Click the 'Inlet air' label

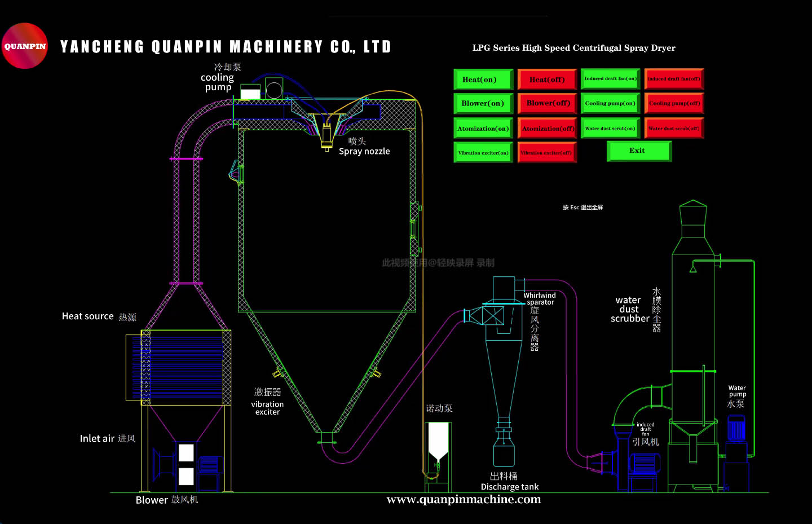pyautogui.click(x=97, y=439)
